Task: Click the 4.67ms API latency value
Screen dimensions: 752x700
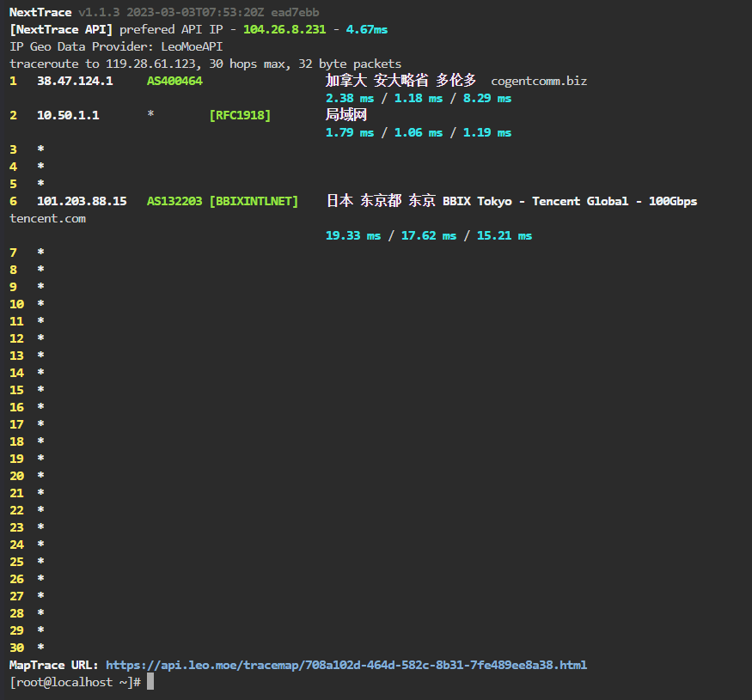Action: click(367, 29)
